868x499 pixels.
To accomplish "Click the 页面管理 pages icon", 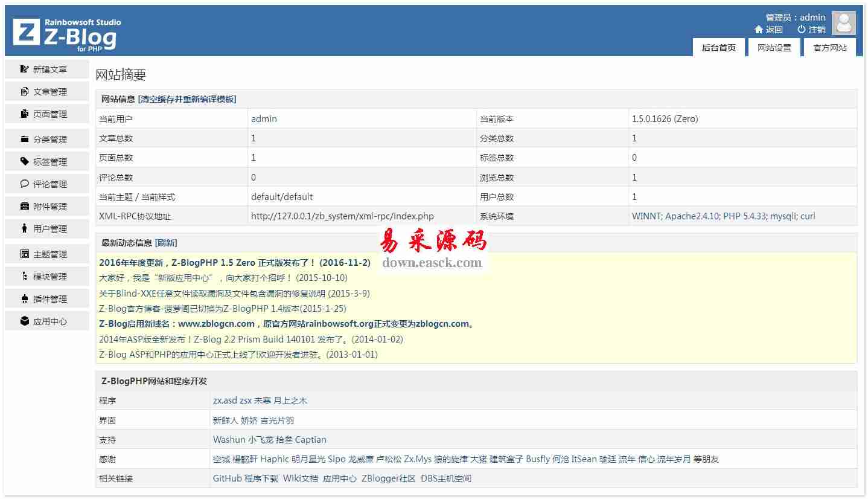I will coord(25,114).
